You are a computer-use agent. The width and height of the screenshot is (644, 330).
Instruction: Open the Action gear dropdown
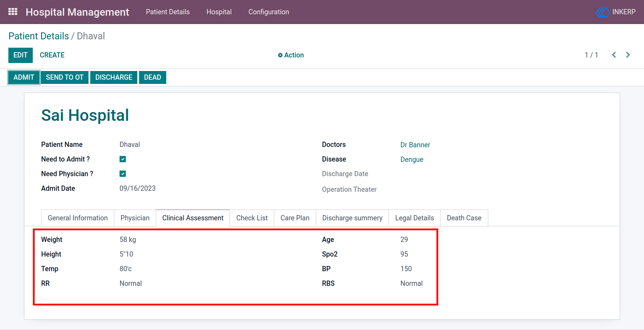pos(291,55)
